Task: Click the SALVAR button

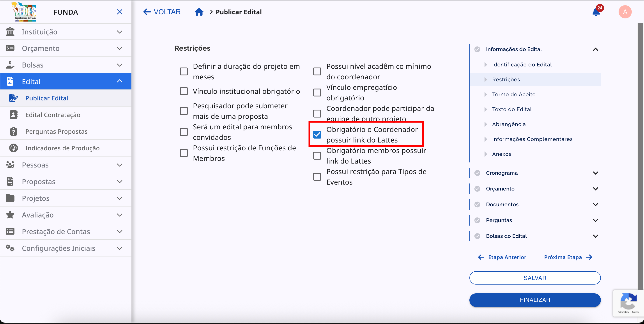Action: pos(535,278)
